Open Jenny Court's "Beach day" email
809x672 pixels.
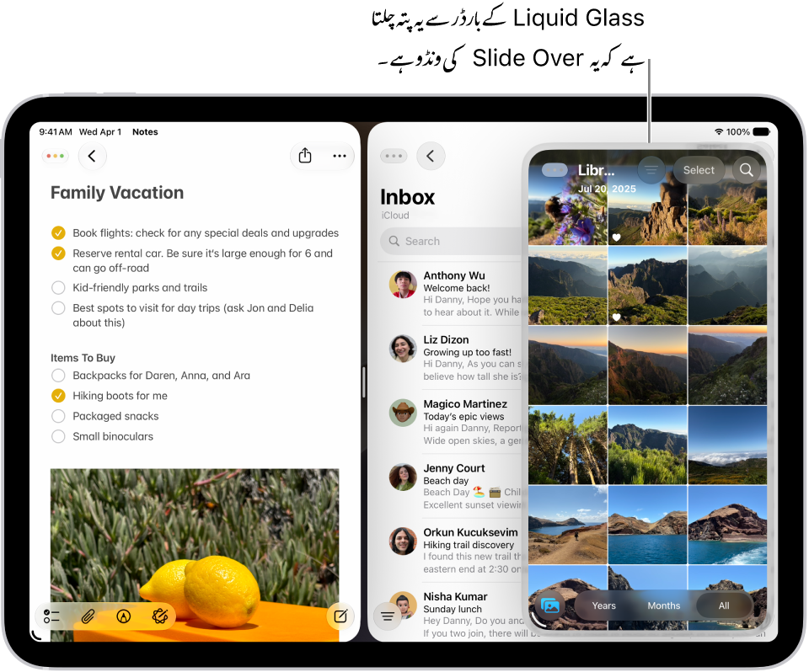(454, 486)
